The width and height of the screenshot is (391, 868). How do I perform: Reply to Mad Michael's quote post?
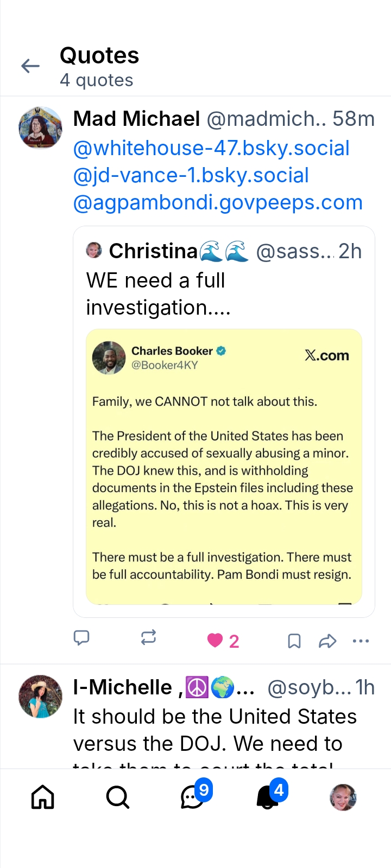click(x=81, y=637)
